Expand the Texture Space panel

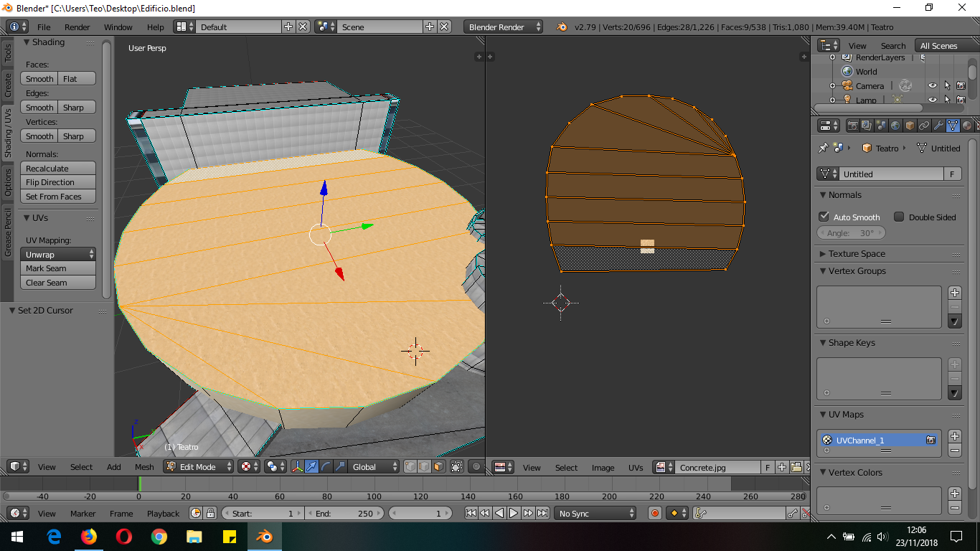857,253
